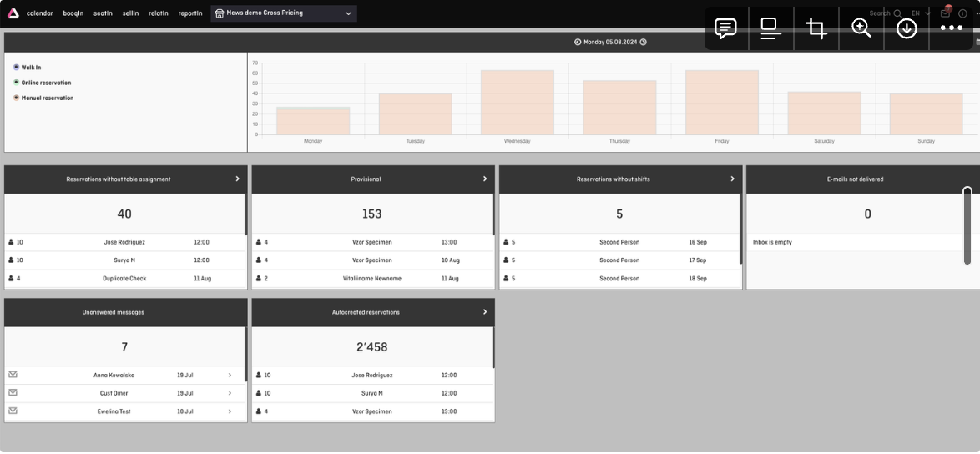Click Vzor Specimen 10 Aug row
Screen dimensions: 980x454
tap(371, 260)
